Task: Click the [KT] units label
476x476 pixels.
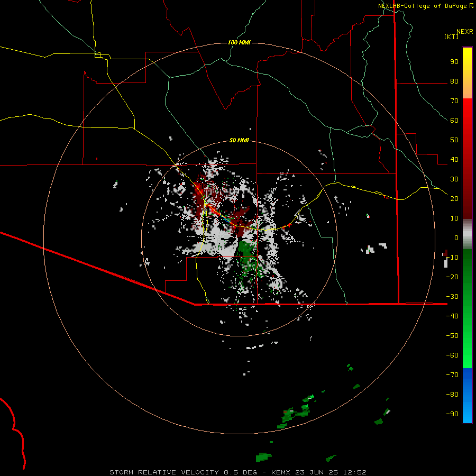Action: tap(452, 36)
